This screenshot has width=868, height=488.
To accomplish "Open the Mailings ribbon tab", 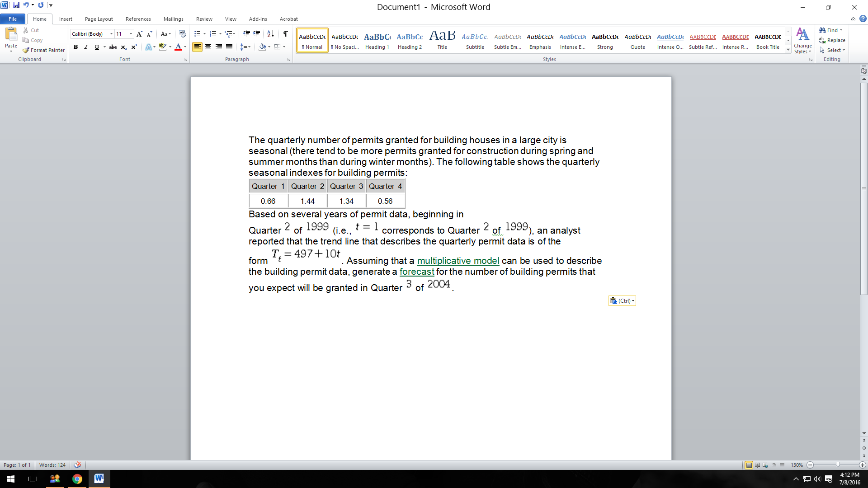I will pos(173,19).
